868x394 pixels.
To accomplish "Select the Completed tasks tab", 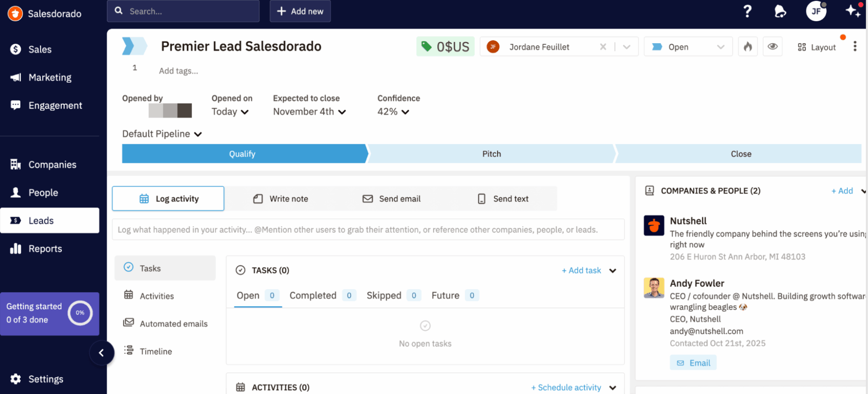I will click(313, 296).
